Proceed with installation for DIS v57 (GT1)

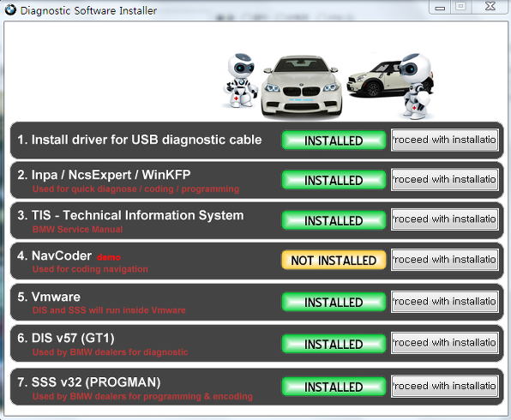[445, 343]
